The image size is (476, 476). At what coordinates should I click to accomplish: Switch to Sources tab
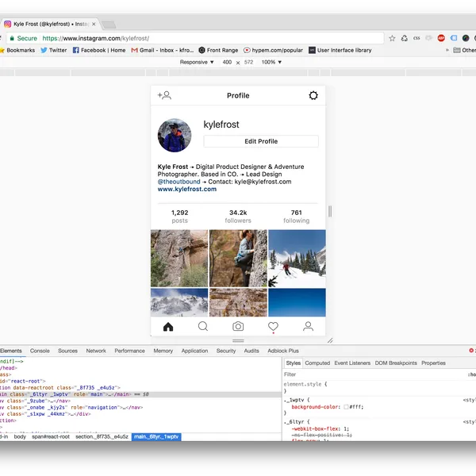67,351
